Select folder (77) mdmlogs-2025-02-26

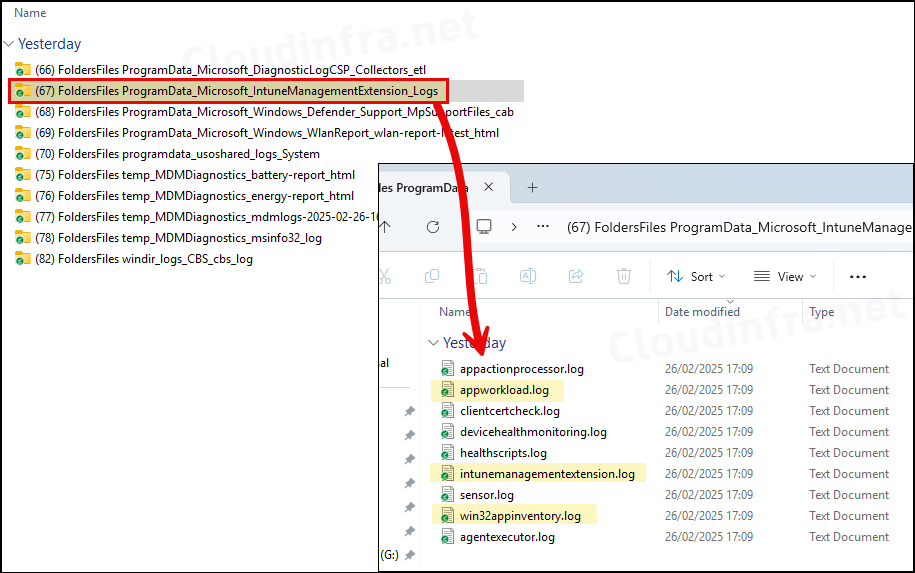pyautogui.click(x=207, y=217)
